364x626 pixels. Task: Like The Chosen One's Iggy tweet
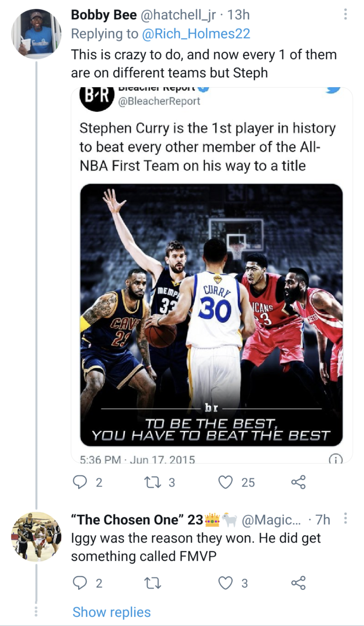click(226, 583)
